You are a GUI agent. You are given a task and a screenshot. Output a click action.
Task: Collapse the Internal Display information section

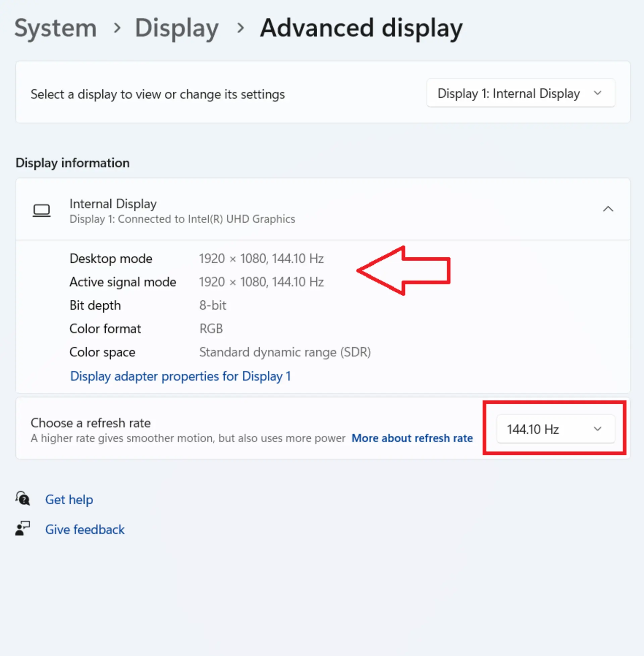(x=608, y=209)
